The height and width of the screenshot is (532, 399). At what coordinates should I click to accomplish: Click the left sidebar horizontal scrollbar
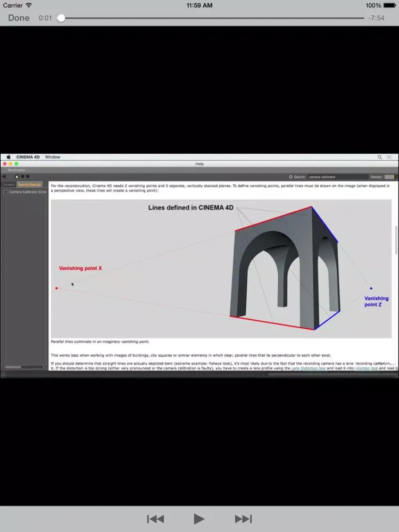24,367
